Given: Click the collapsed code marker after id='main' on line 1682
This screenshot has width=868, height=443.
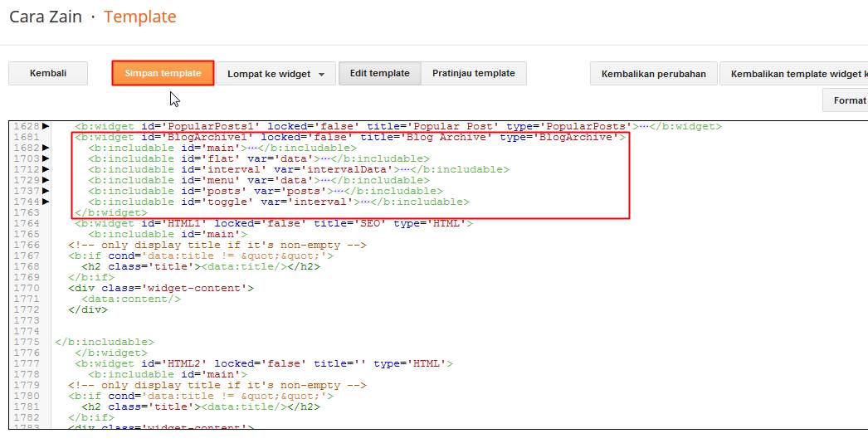Looking at the screenshot, I should coord(252,148).
